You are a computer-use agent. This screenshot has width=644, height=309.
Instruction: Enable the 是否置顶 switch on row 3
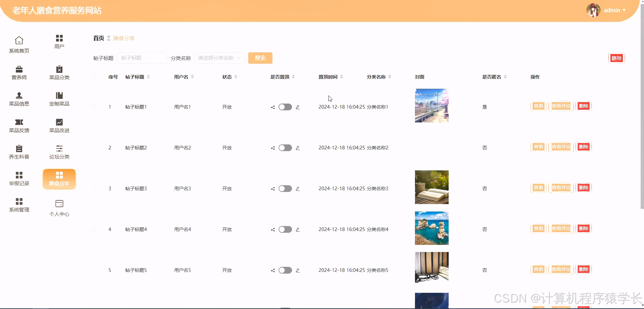tap(285, 189)
